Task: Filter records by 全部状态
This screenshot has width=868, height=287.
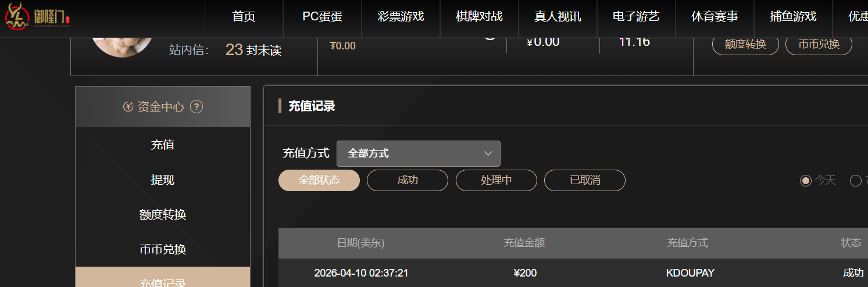Action: [319, 180]
